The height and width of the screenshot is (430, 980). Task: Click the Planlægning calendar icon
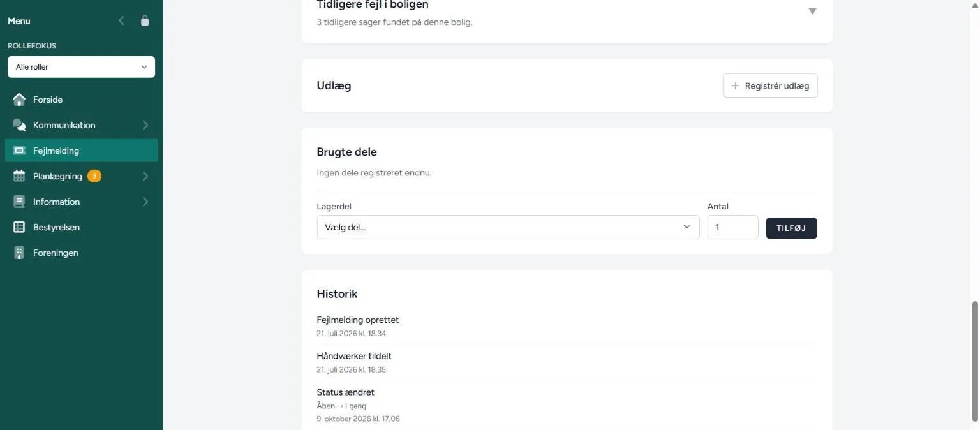click(19, 176)
